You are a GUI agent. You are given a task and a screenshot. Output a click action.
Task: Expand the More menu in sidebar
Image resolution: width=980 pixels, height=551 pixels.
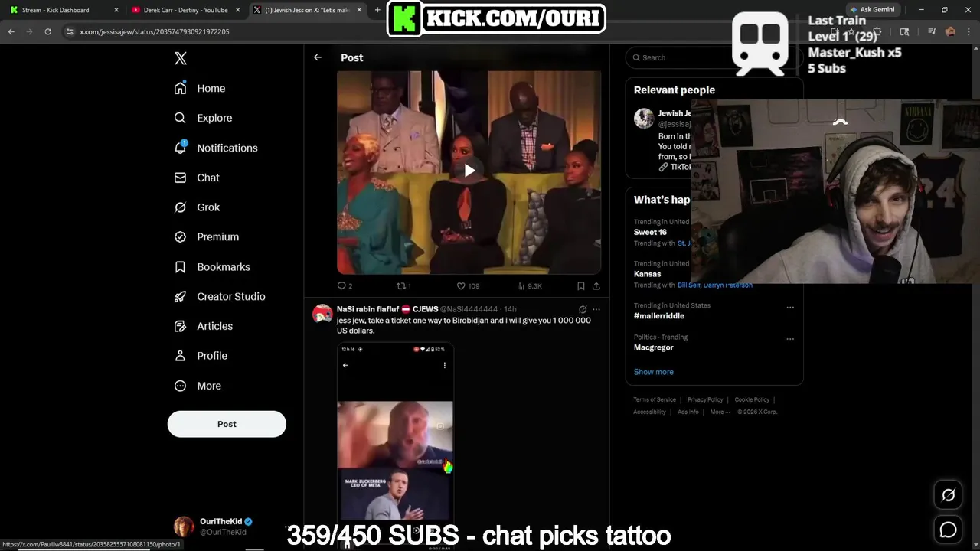click(x=198, y=386)
